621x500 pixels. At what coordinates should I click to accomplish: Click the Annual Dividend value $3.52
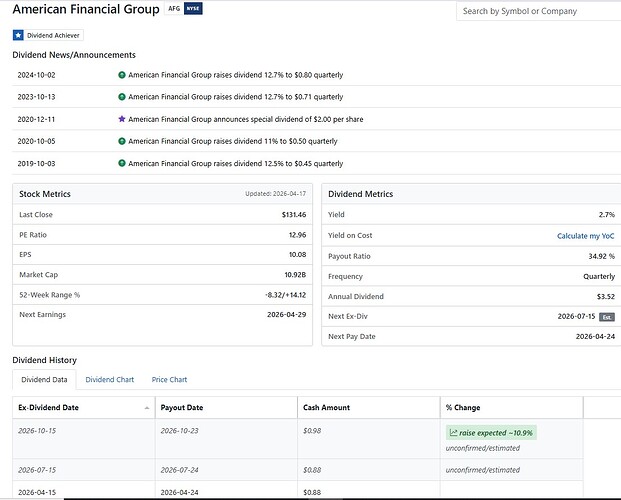click(606, 296)
